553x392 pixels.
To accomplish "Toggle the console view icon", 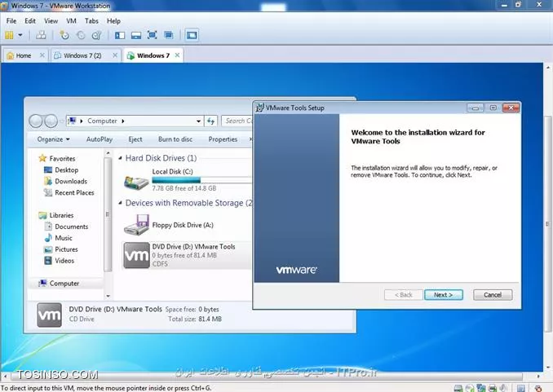I will pos(192,35).
